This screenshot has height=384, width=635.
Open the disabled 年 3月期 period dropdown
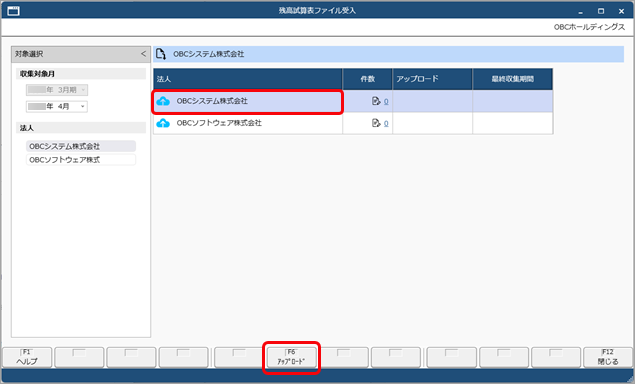[57, 90]
